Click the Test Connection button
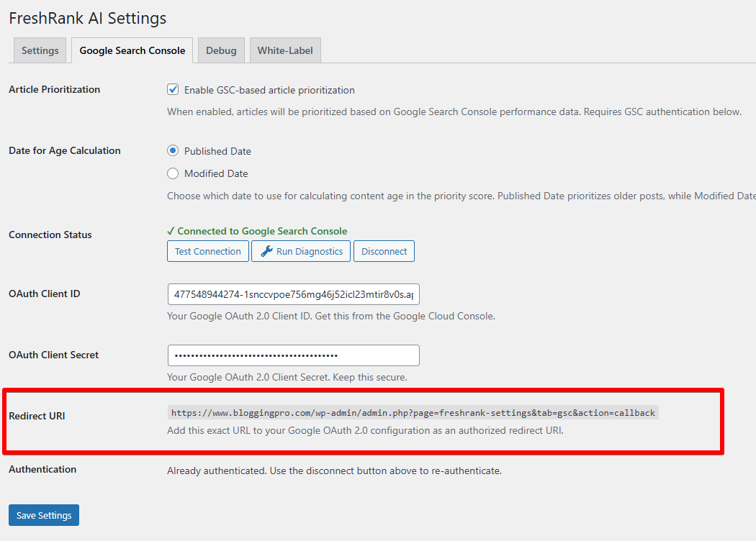The image size is (756, 541). [x=208, y=251]
